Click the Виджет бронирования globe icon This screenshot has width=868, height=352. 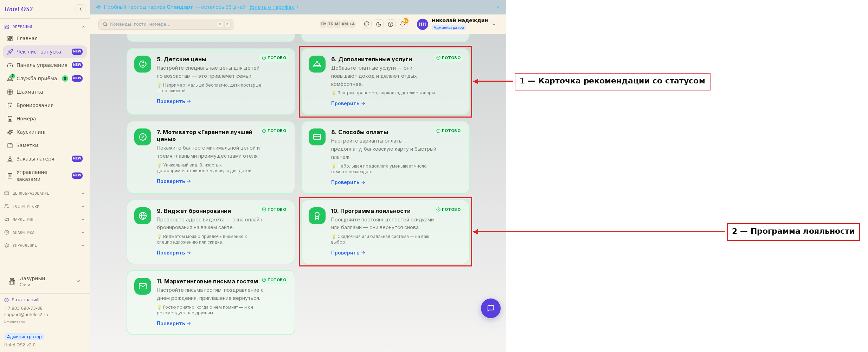[x=143, y=216]
